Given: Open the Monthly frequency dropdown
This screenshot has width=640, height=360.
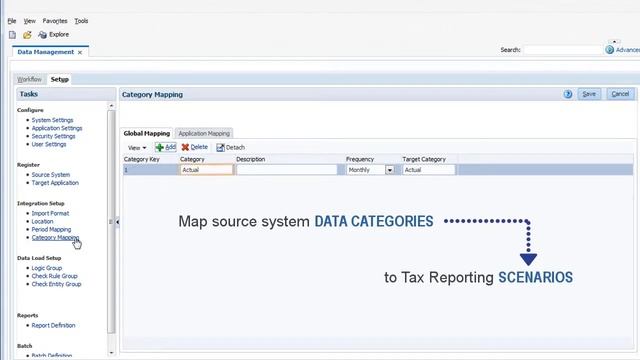Looking at the screenshot, I should click(390, 170).
